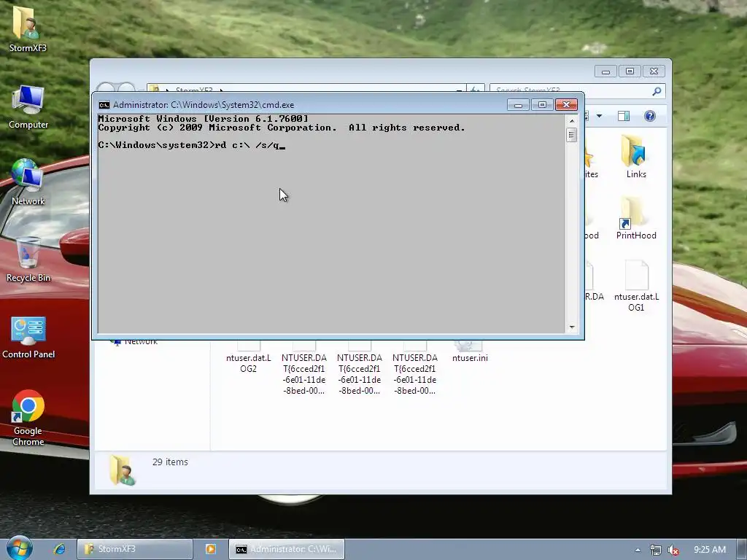The width and height of the screenshot is (747, 560).
Task: Select the ntuser.ini file label
Action: tap(470, 357)
